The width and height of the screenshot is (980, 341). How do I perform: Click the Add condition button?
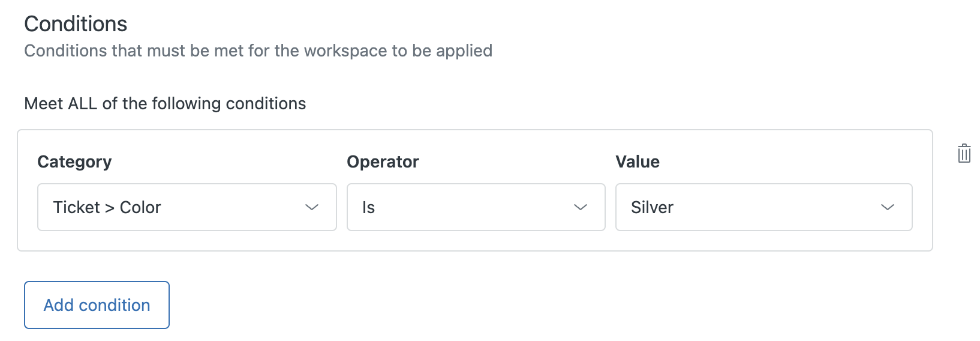coord(97,305)
